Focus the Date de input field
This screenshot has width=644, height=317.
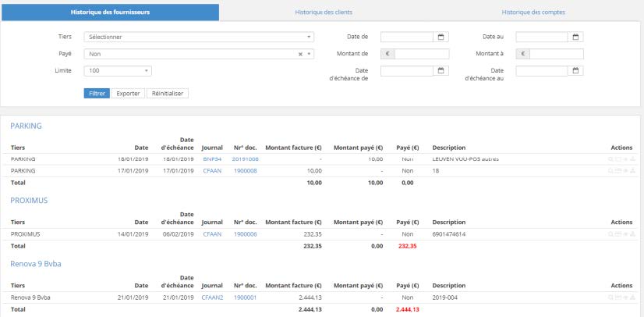tap(407, 37)
